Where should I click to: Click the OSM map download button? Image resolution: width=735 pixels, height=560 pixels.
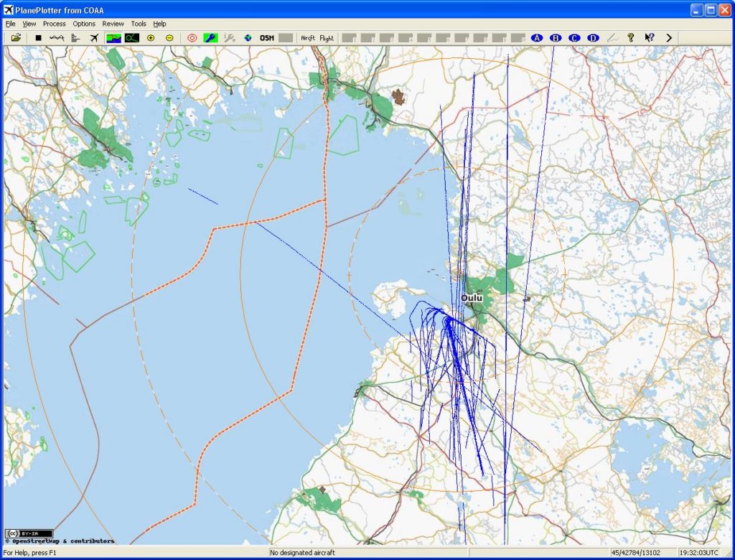pyautogui.click(x=267, y=38)
